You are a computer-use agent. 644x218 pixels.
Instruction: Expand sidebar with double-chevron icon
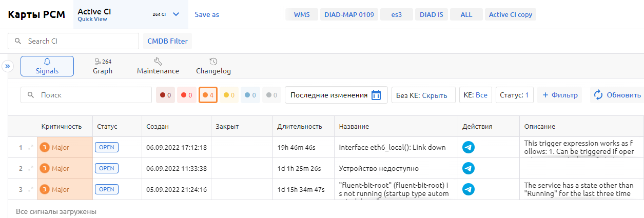7,66
